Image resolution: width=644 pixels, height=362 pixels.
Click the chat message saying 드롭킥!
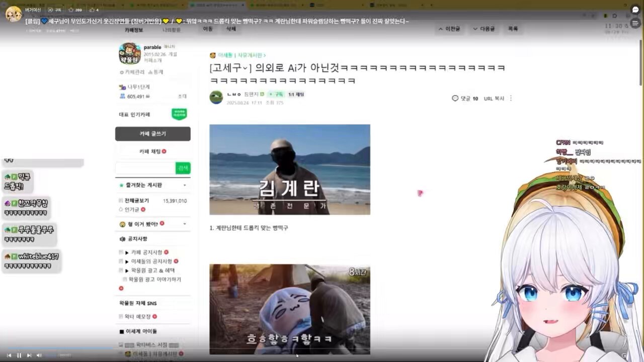18,182
